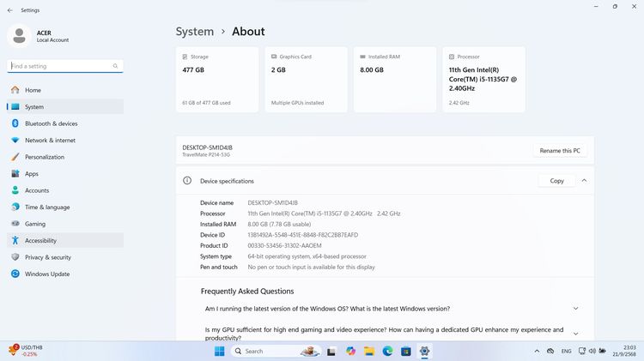Screen dimensions: 644x361
Task: Collapse the Device specifications section
Action: point(584,181)
